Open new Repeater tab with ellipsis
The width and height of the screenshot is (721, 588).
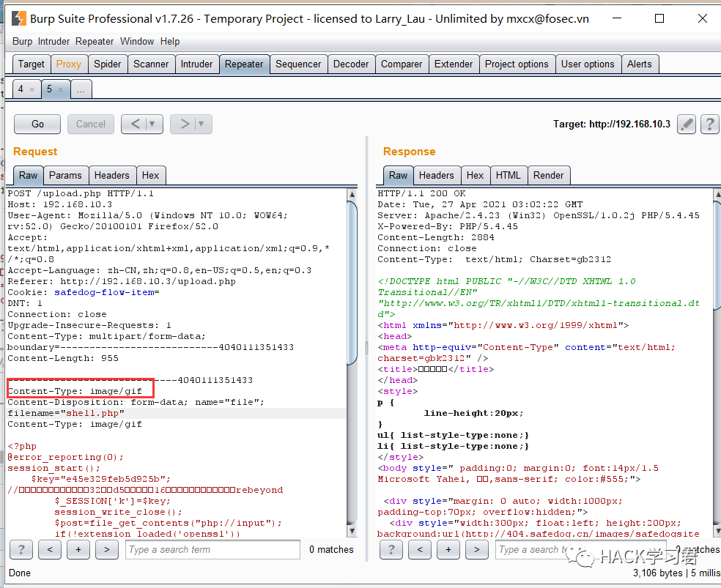[81, 89]
